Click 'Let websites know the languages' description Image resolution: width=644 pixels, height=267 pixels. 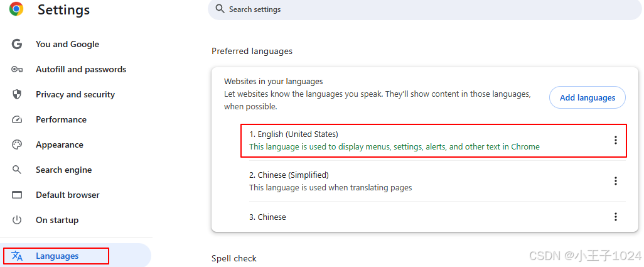(x=377, y=101)
